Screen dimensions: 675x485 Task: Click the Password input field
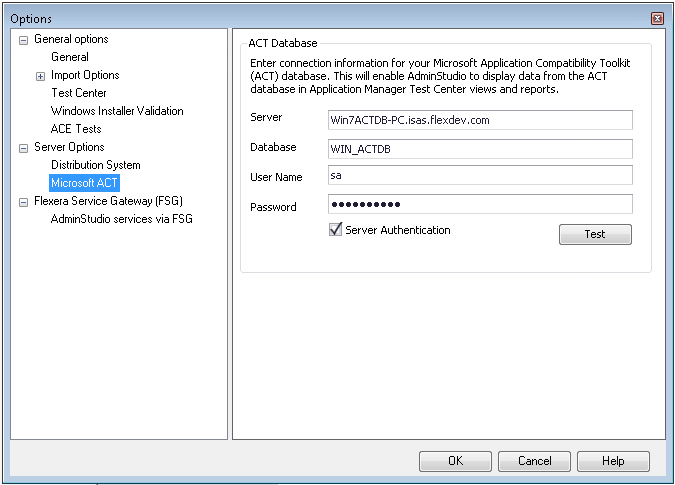480,204
